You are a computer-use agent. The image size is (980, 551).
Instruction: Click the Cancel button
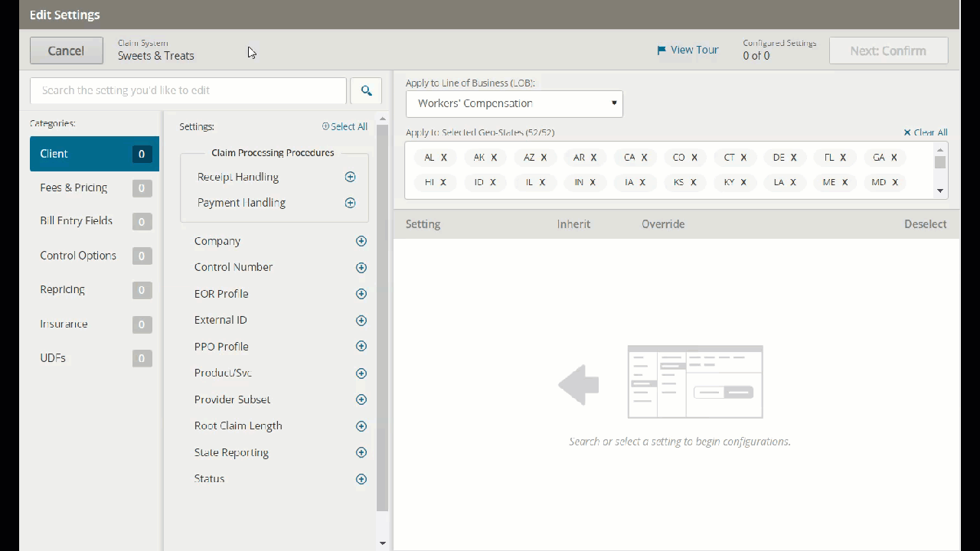(x=67, y=51)
